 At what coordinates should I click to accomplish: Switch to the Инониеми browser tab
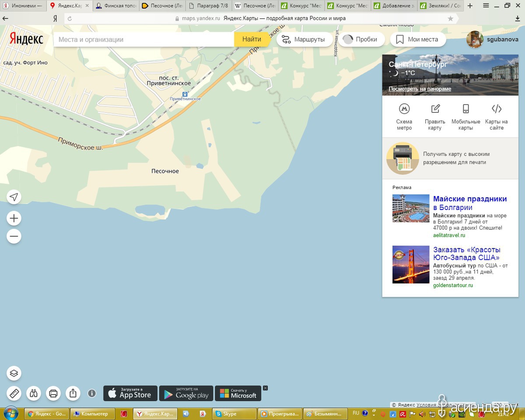pyautogui.click(x=23, y=6)
